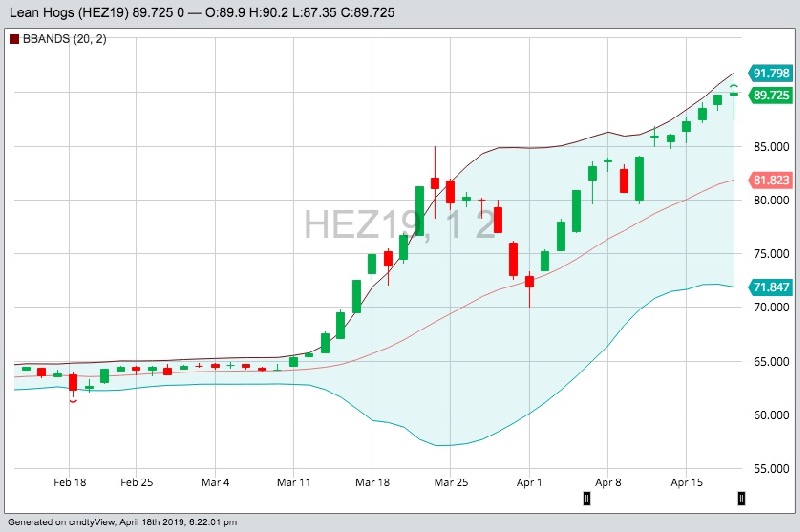Click the 70.000 price axis label
The height and width of the screenshot is (532, 800).
pyautogui.click(x=771, y=307)
